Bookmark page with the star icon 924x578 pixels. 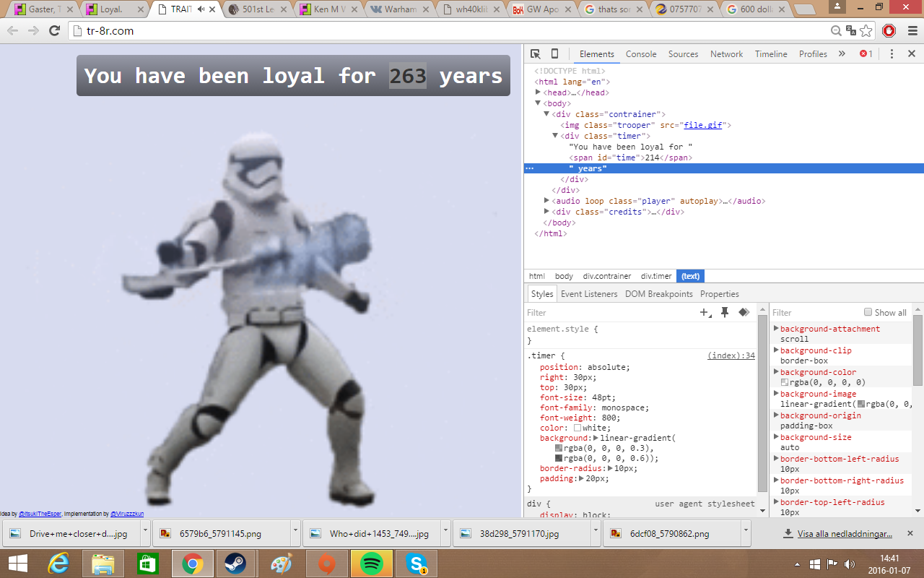click(866, 31)
